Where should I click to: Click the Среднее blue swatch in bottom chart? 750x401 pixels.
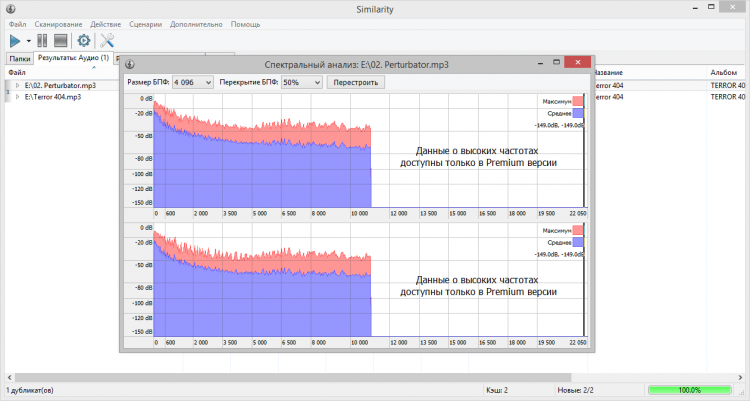pyautogui.click(x=578, y=243)
